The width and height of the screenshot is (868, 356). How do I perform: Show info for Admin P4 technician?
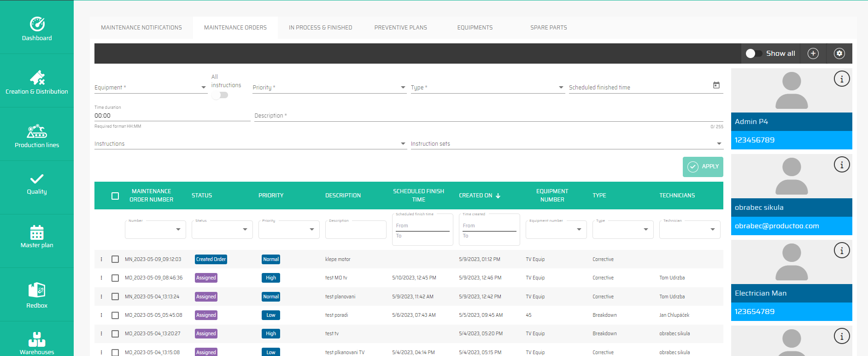point(841,79)
